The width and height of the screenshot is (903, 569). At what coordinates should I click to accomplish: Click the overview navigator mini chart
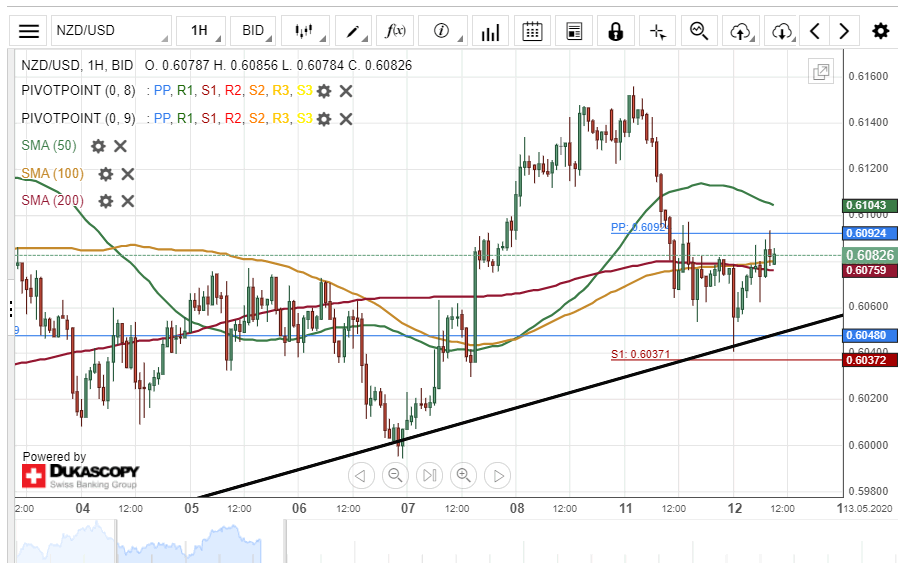pyautogui.click(x=138, y=541)
